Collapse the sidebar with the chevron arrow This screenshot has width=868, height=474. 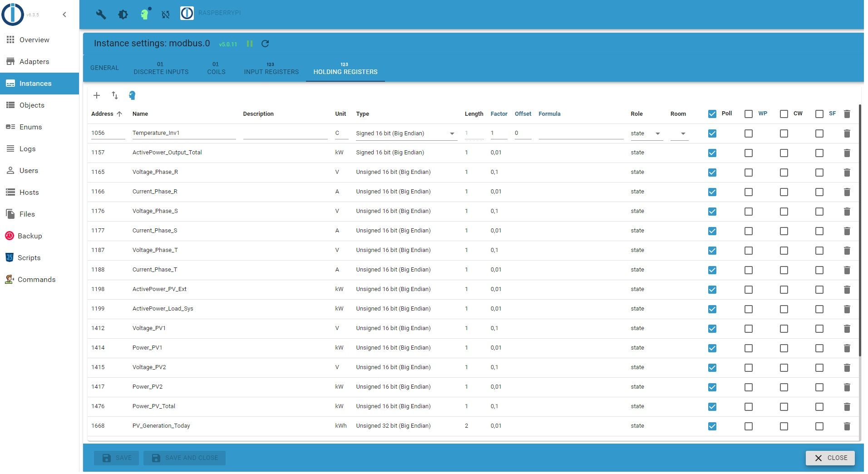coord(64,15)
